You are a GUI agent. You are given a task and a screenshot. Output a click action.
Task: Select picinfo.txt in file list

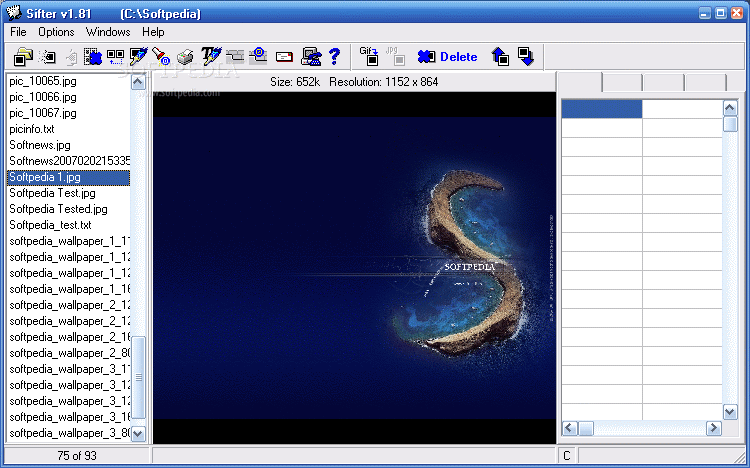(x=68, y=129)
